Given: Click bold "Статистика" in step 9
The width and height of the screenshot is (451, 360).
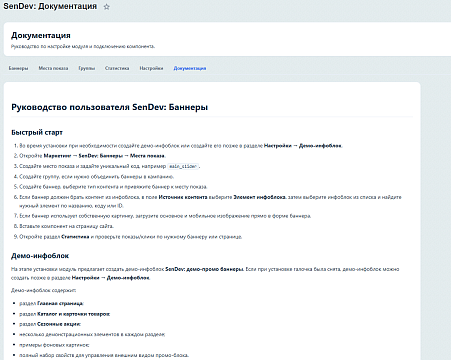Looking at the screenshot, I should coord(75,237).
